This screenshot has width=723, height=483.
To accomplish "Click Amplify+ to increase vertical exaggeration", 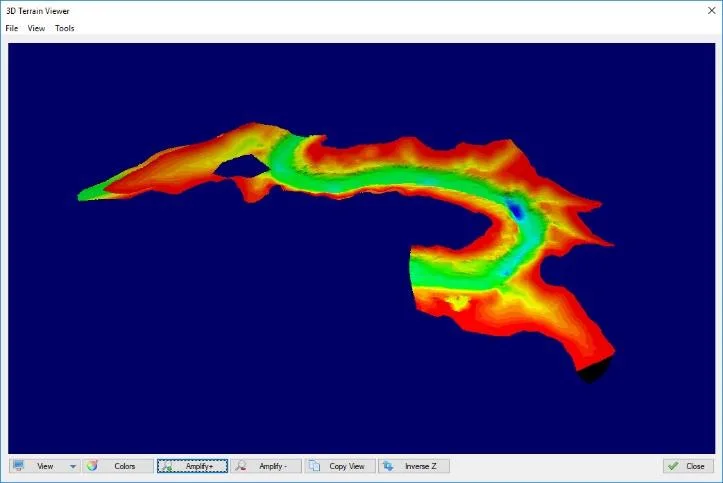I will pyautogui.click(x=192, y=466).
